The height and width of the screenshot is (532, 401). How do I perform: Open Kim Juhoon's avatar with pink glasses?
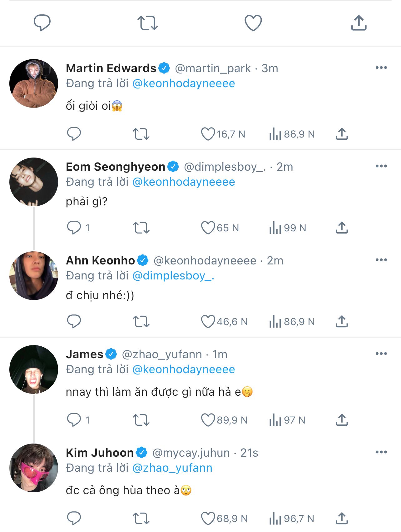[x=34, y=468]
